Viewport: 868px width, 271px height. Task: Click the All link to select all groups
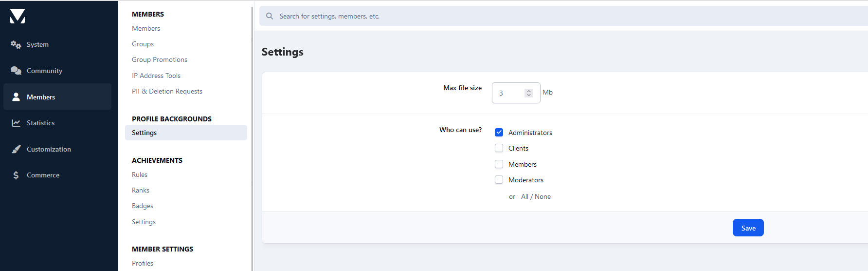tap(524, 196)
